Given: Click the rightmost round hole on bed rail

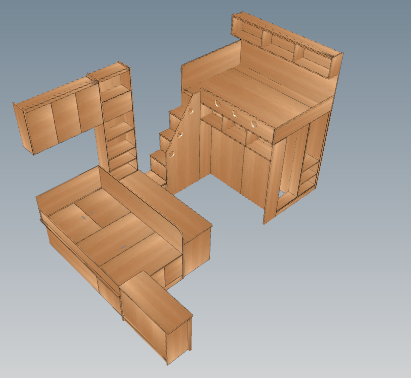Looking at the screenshot, I should [254, 124].
